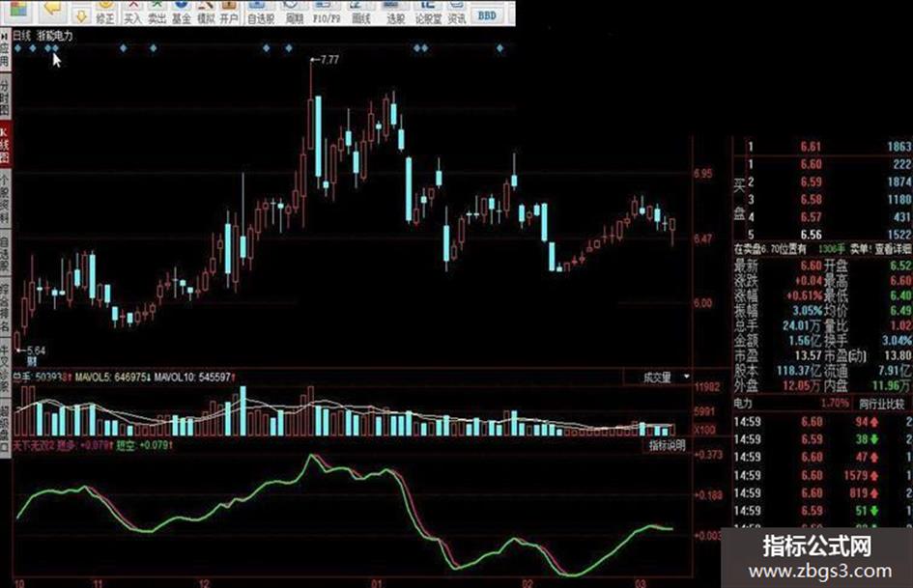The width and height of the screenshot is (913, 588).
Task: Click buy level 1 price 6.60
Action: [811, 164]
